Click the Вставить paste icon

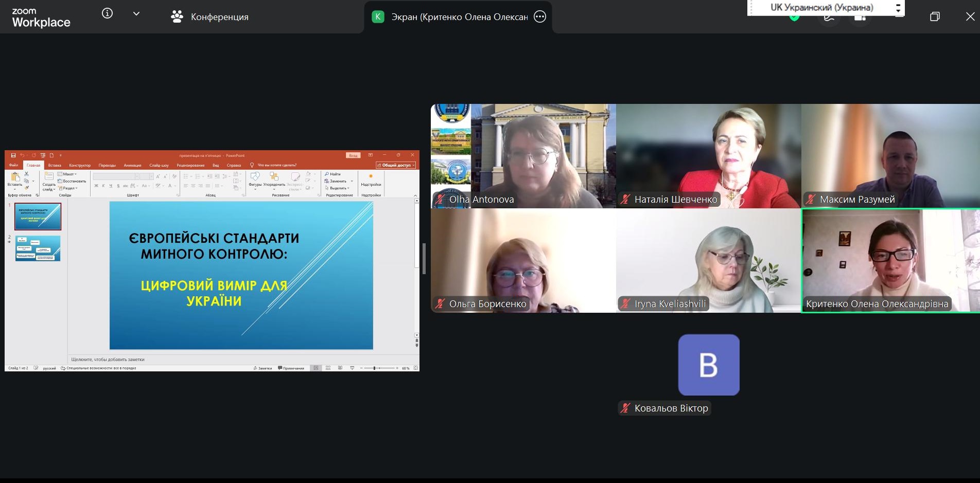(x=15, y=177)
